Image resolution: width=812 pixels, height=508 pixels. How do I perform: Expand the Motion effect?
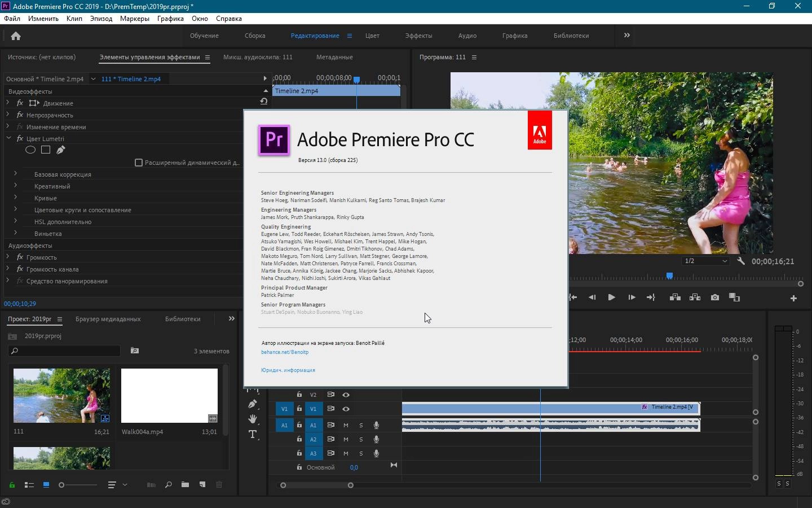8,103
